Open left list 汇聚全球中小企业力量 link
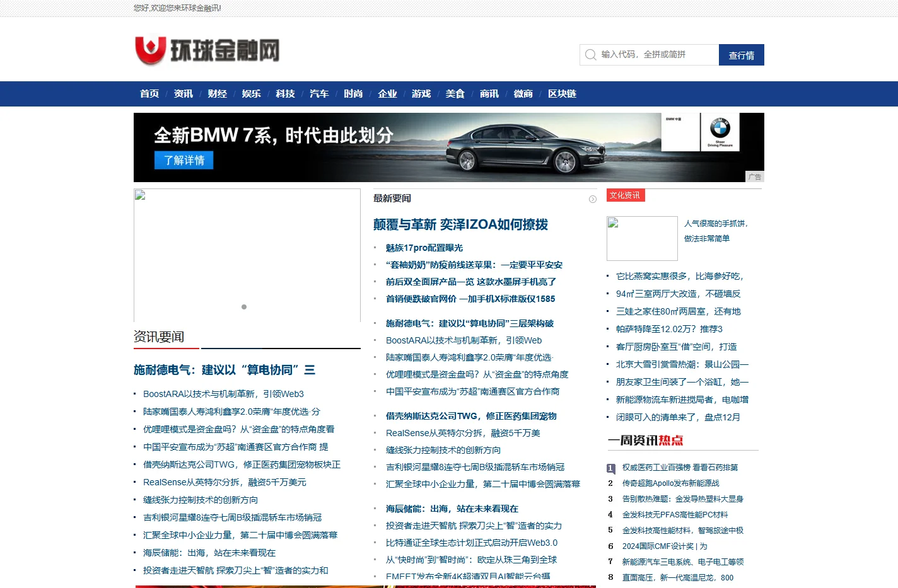This screenshot has width=898, height=588. 240,535
